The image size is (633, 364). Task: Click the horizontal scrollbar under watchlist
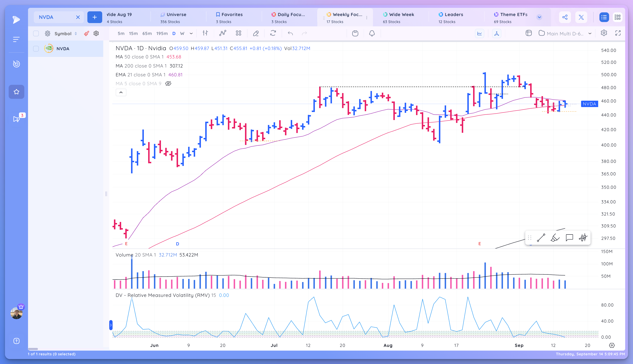pyautogui.click(x=33, y=349)
